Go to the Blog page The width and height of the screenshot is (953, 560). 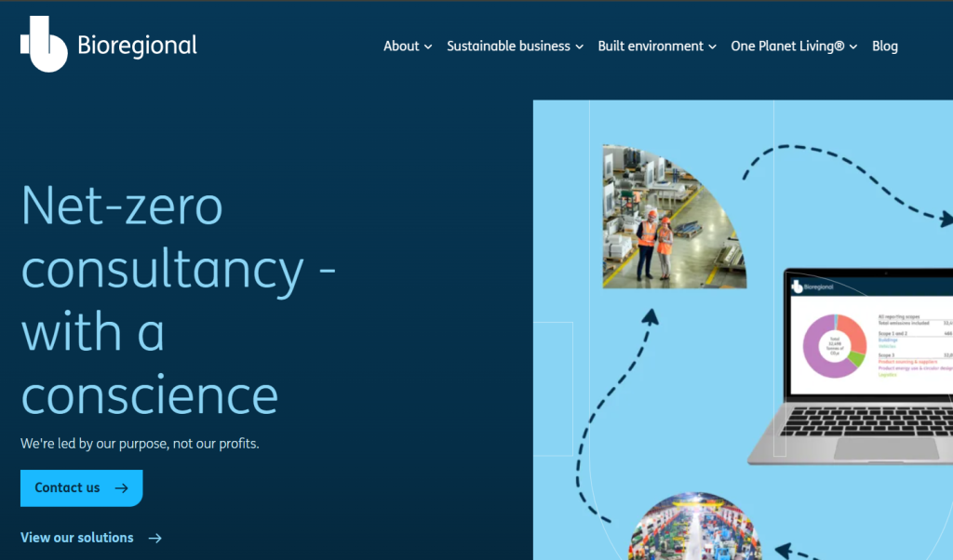pyautogui.click(x=885, y=47)
